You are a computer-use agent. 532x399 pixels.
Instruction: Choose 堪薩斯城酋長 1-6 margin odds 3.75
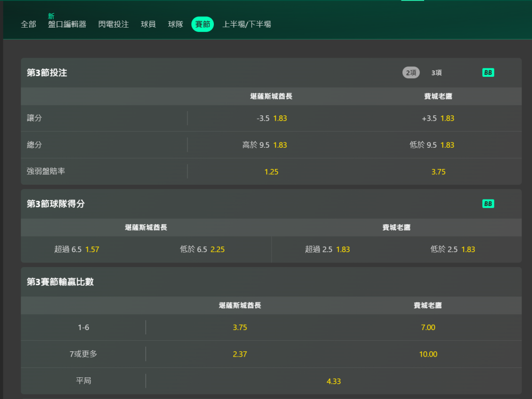(x=240, y=328)
